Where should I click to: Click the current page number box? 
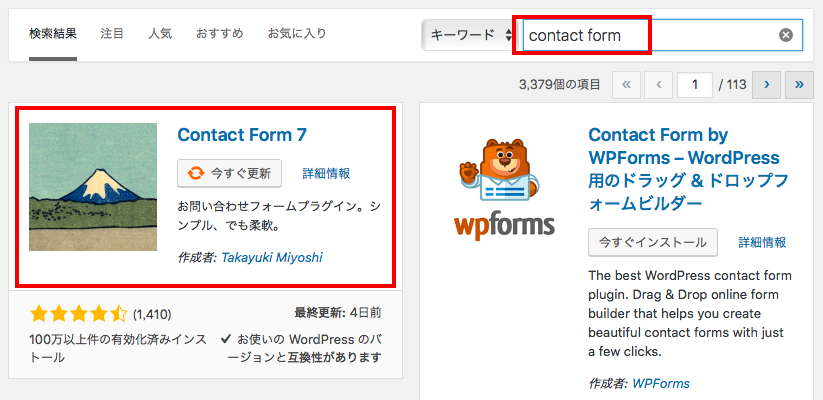[x=695, y=85]
